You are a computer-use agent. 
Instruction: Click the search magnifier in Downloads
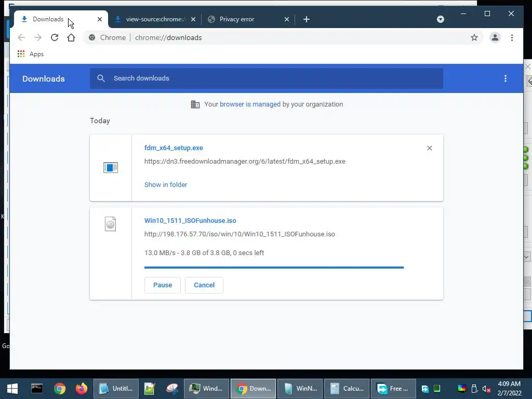pyautogui.click(x=101, y=78)
